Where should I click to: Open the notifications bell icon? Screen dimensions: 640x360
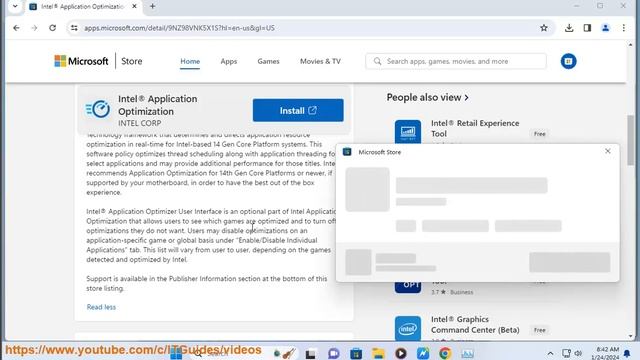[x=627, y=353]
